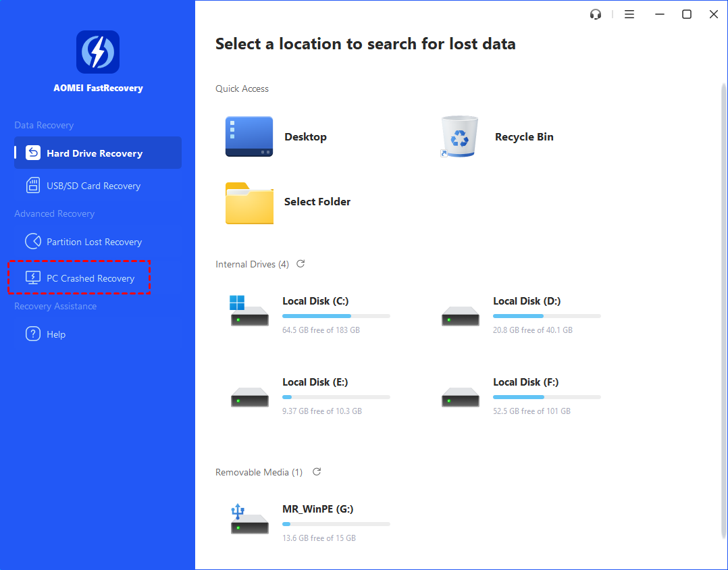Click the 'Removable Media (1)' heading

pos(259,472)
